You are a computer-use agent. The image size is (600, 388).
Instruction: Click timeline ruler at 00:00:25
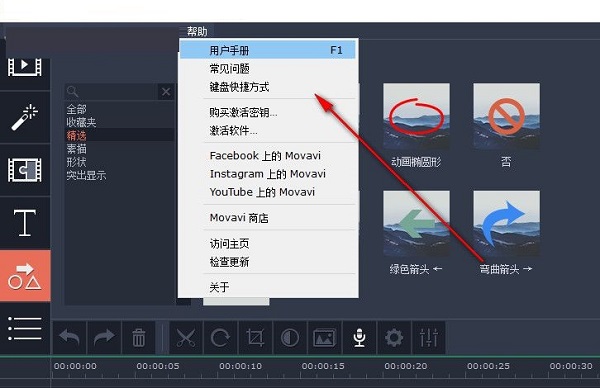(488, 366)
